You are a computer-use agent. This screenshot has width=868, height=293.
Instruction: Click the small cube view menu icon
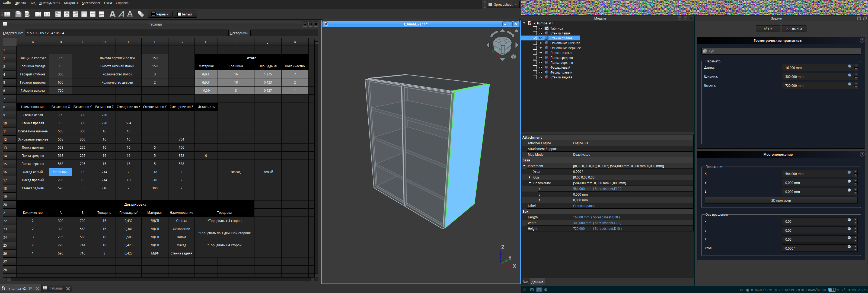513,57
